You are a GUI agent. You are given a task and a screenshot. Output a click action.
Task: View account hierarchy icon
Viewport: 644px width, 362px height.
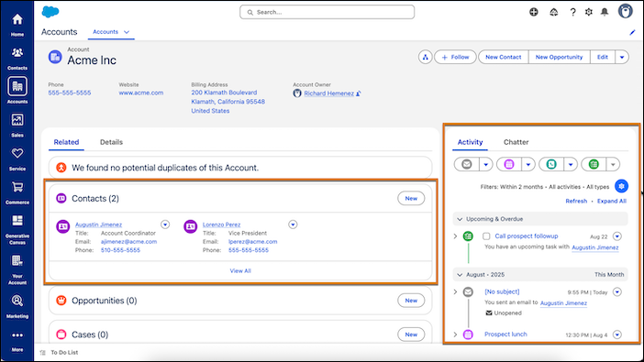tap(425, 57)
